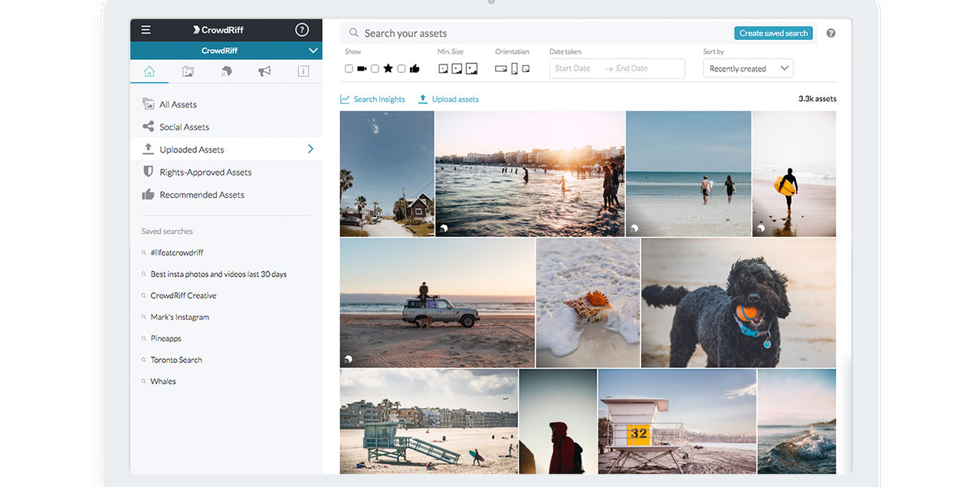
Task: Enable the videos-only checkbox
Action: point(349,68)
